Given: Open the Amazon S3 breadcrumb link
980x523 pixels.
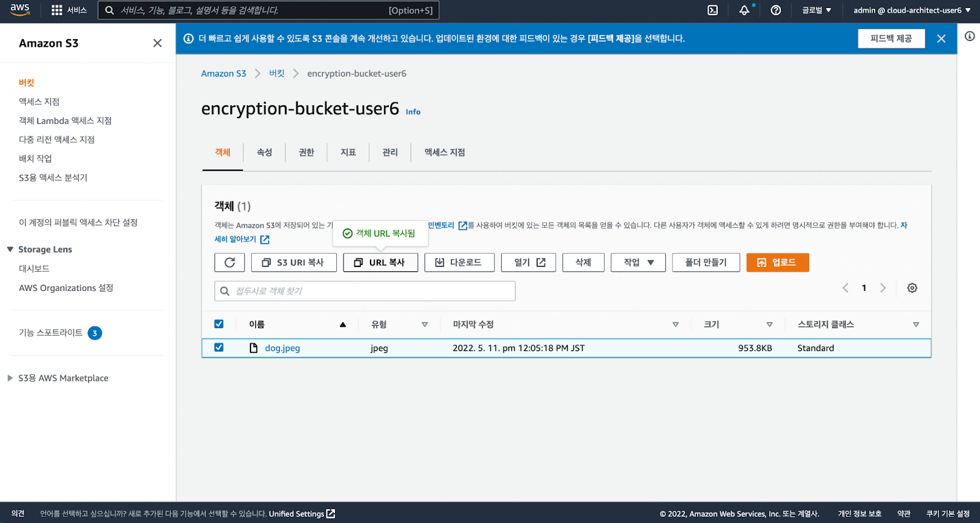Looking at the screenshot, I should 224,73.
